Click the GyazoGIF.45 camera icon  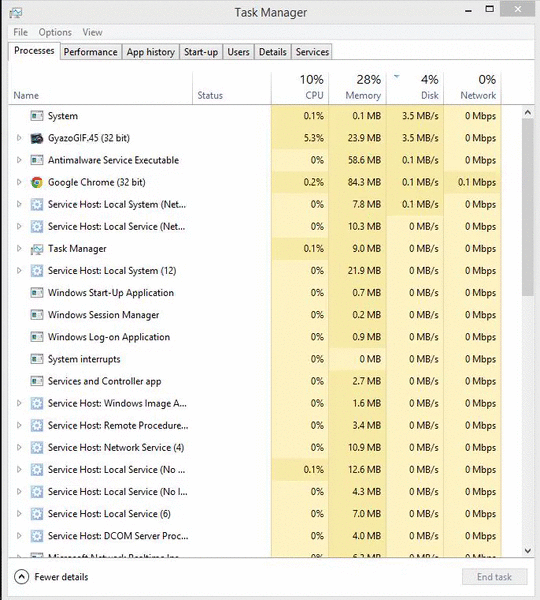coord(37,138)
